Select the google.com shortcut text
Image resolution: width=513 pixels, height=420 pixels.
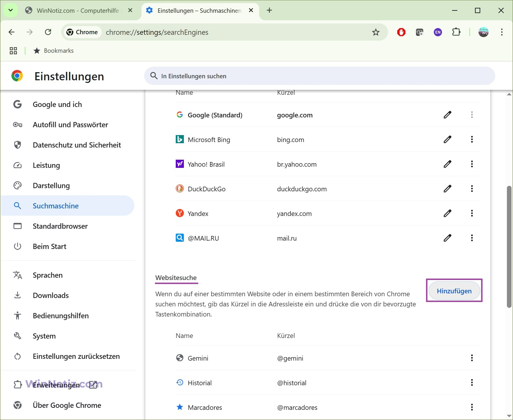tap(295, 115)
